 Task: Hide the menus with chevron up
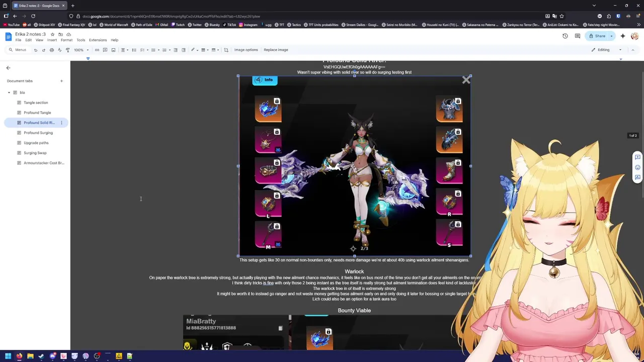click(633, 50)
